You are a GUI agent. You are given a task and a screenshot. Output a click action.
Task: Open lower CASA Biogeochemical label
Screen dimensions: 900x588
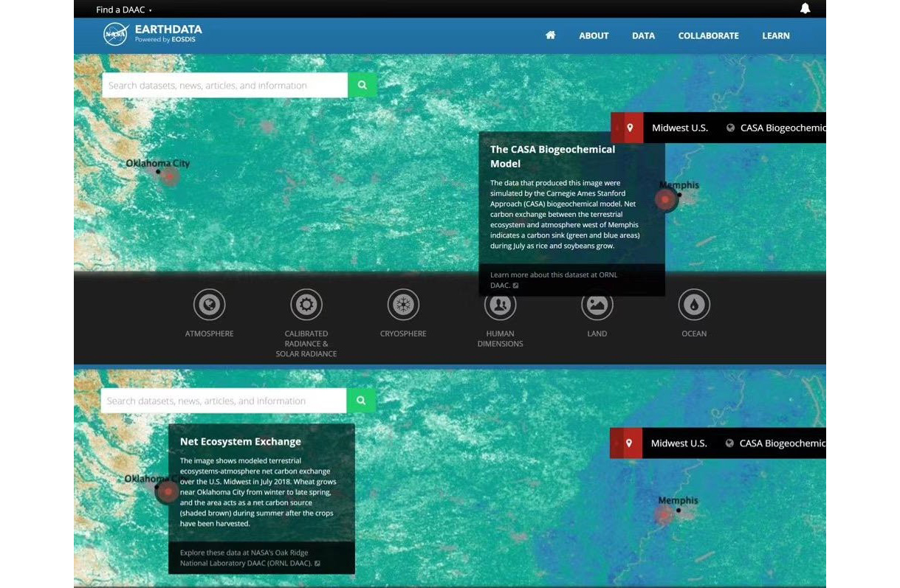[x=783, y=443]
